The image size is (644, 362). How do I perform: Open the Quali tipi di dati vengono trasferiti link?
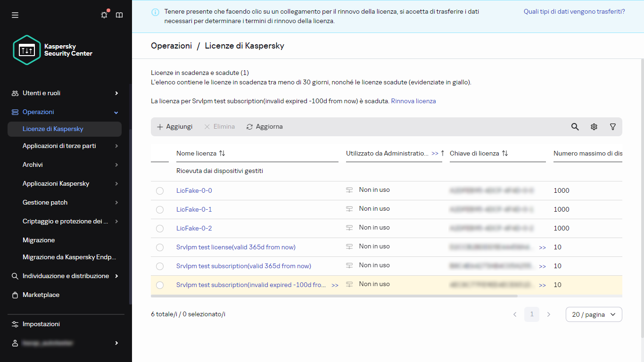pos(574,11)
